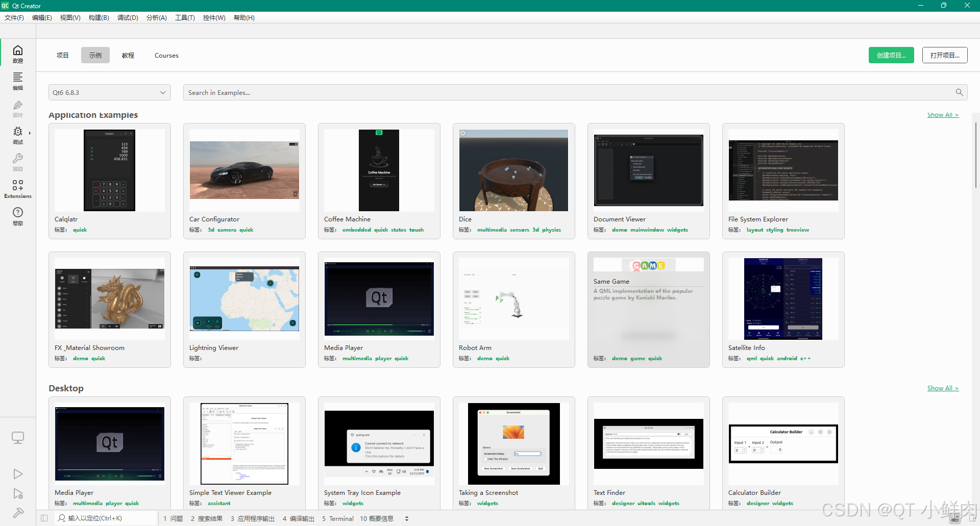Switch to Edit mode (编辑) in sidebar
The width and height of the screenshot is (980, 526).
[x=18, y=81]
